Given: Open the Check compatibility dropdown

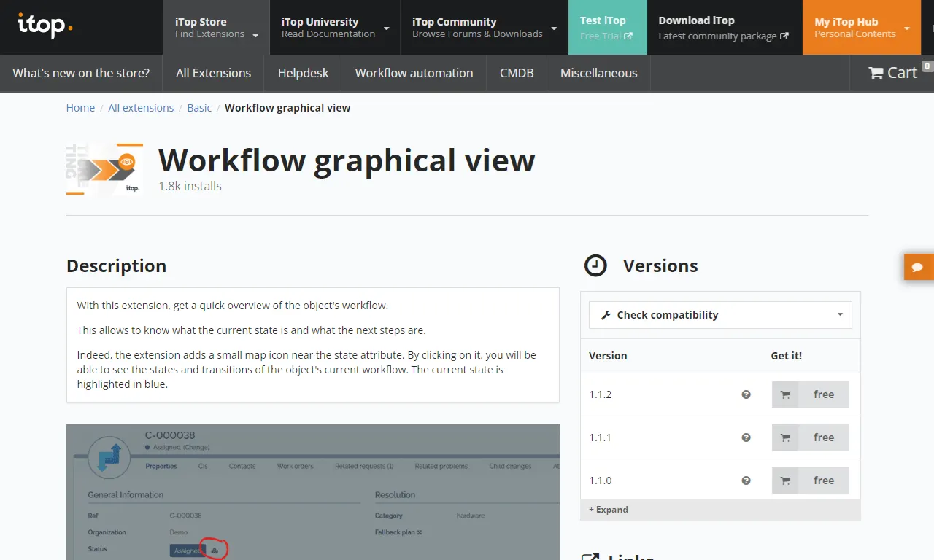Looking at the screenshot, I should coord(720,315).
